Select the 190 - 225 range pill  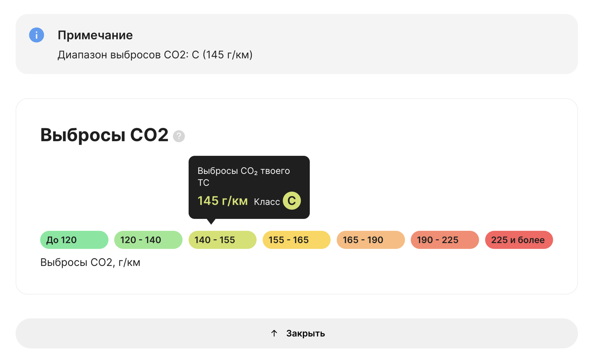[445, 240]
